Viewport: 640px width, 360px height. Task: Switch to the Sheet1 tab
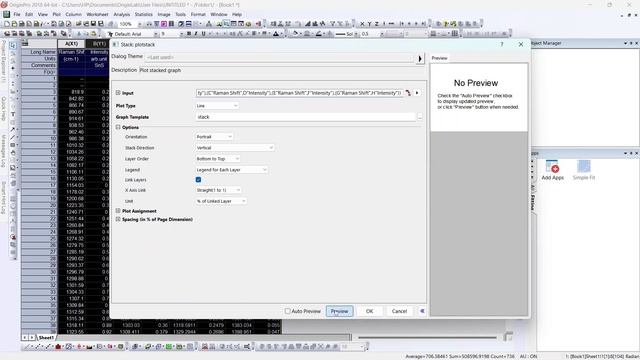46,338
